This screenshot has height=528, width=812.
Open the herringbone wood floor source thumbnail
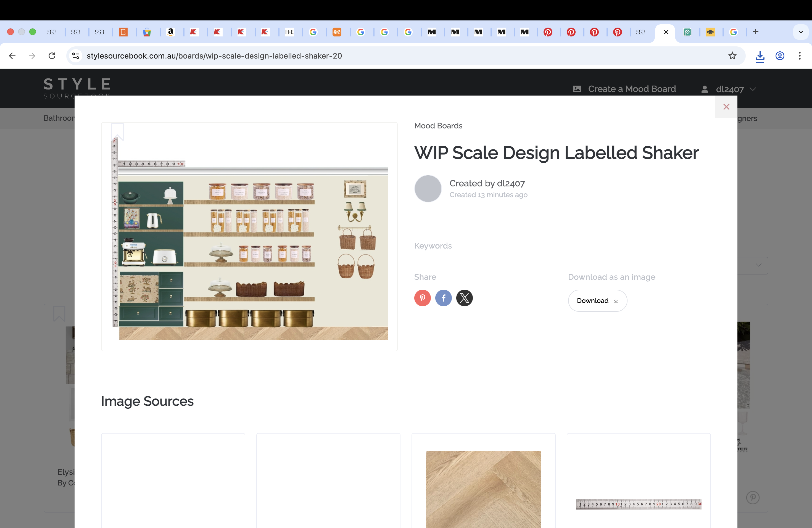(x=483, y=489)
